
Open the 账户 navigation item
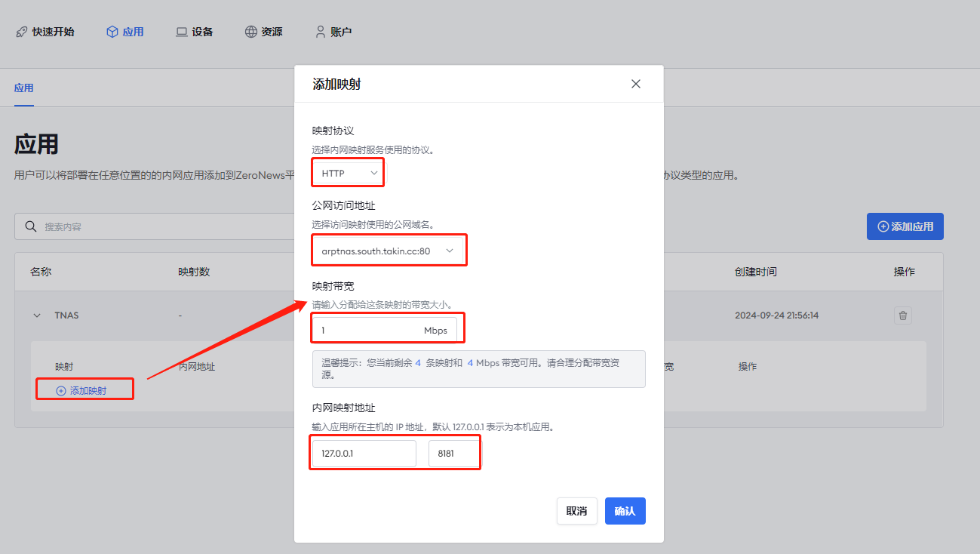[333, 32]
